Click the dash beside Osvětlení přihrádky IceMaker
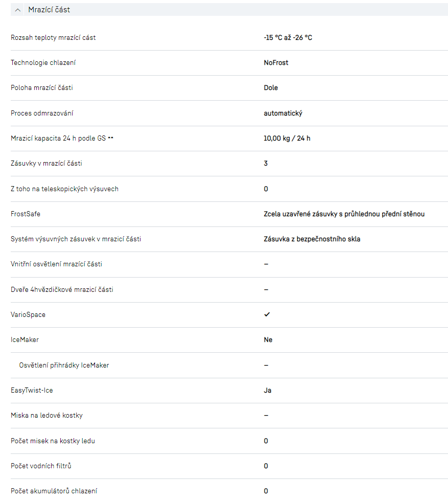 pos(266,365)
